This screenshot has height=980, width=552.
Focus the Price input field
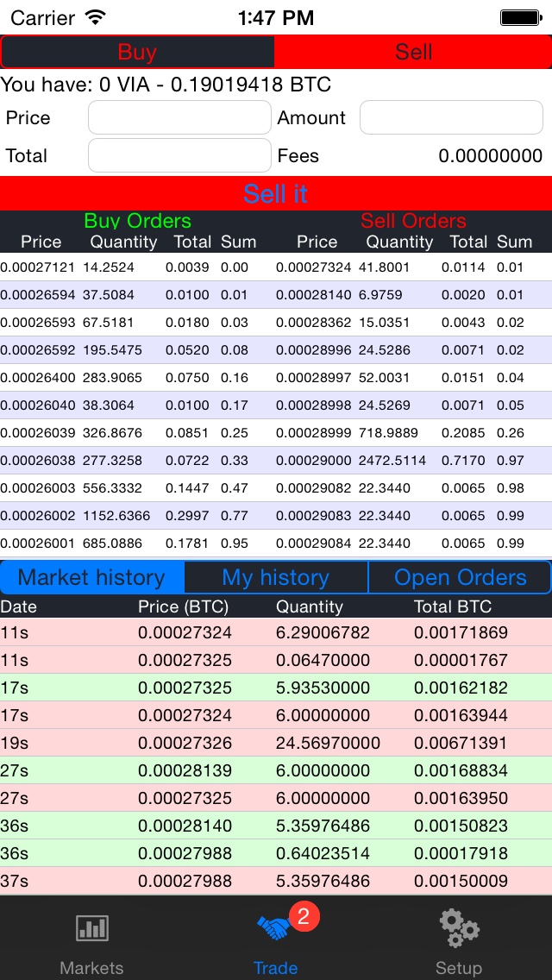pyautogui.click(x=179, y=118)
